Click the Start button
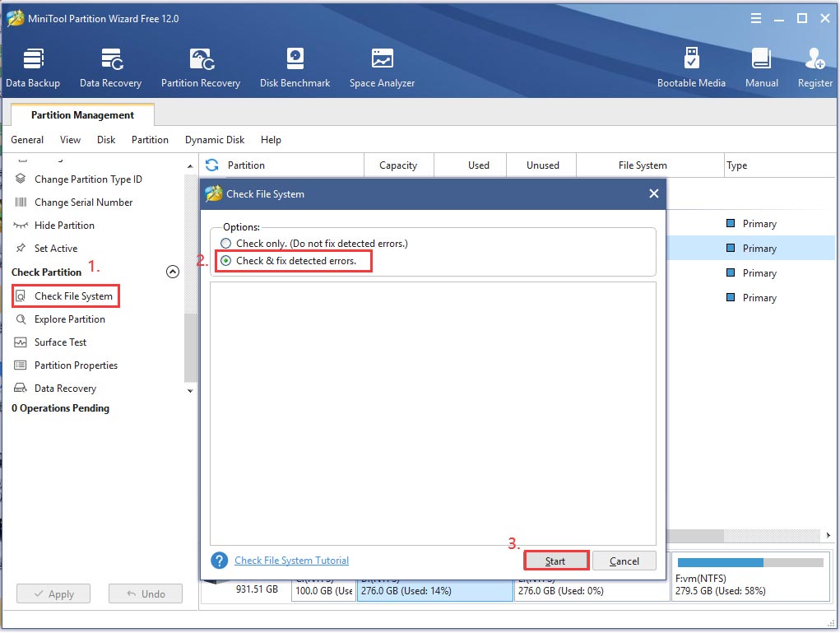 point(555,561)
